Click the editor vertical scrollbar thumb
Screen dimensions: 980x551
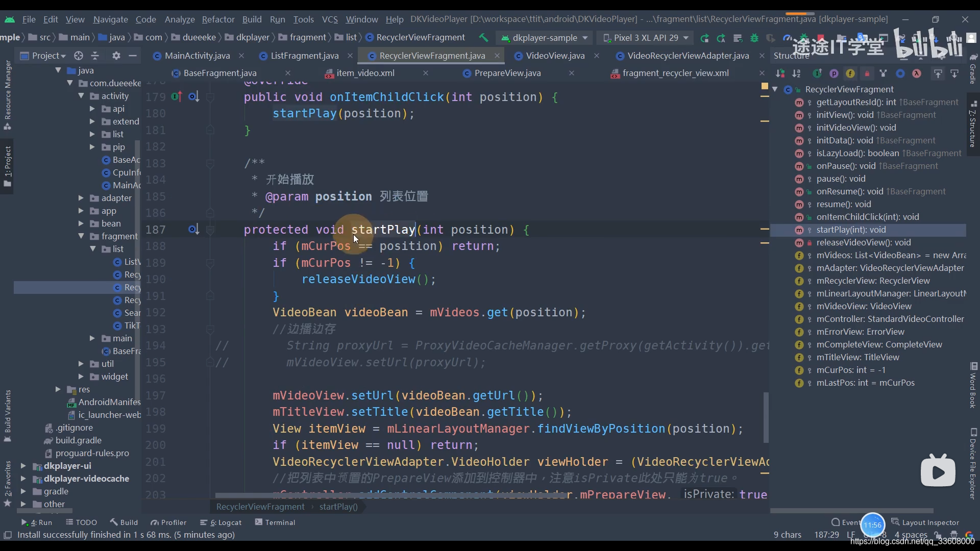click(766, 417)
